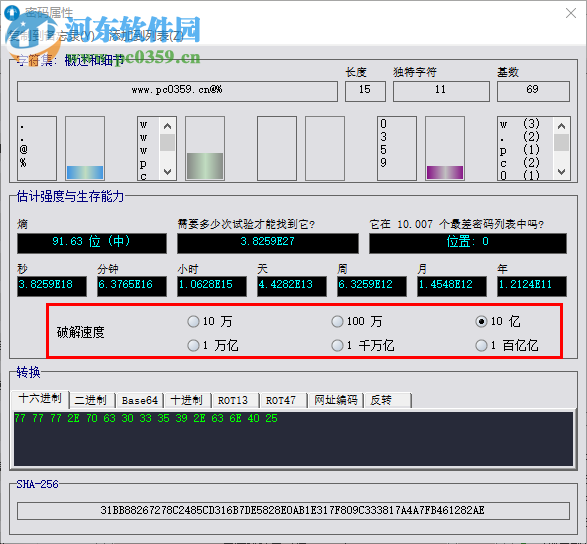This screenshot has height=544, width=587.
Task: Click the password field www.pc0359.cn@%
Action: (177, 91)
